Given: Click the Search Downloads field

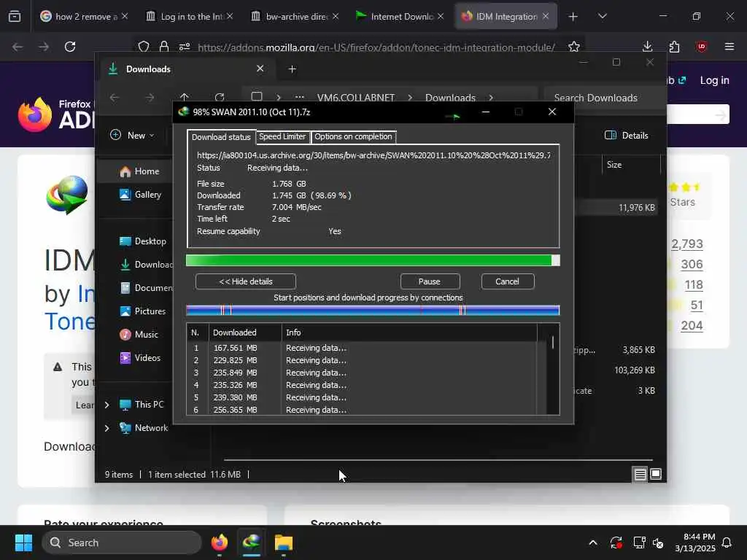Looking at the screenshot, I should [603, 98].
